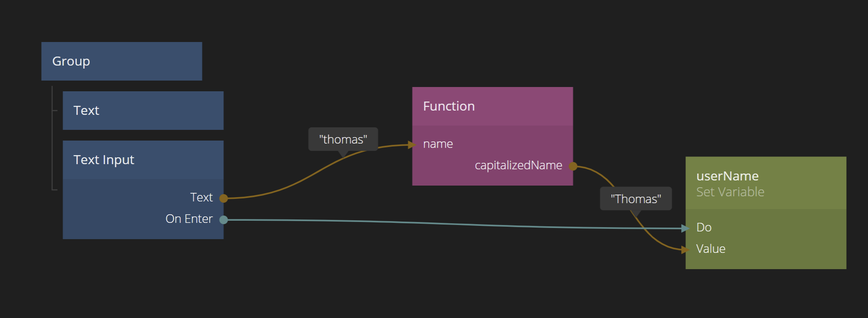Click the Value input arrow on userName

pos(685,249)
